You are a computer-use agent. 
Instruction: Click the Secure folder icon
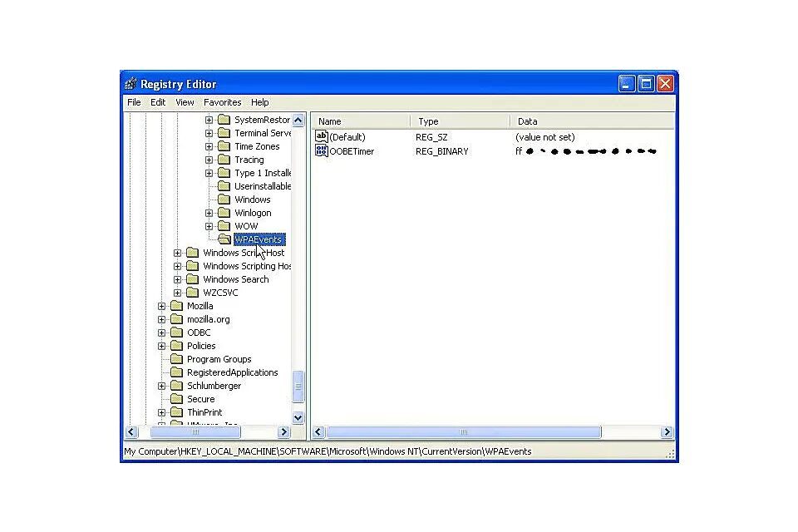click(x=176, y=399)
